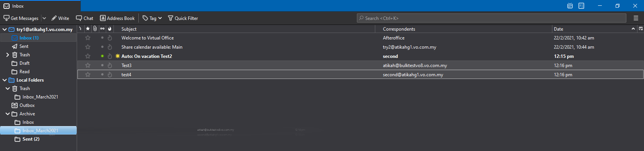Open Address Book from toolbar
This screenshot has height=151, width=644.
click(x=117, y=18)
